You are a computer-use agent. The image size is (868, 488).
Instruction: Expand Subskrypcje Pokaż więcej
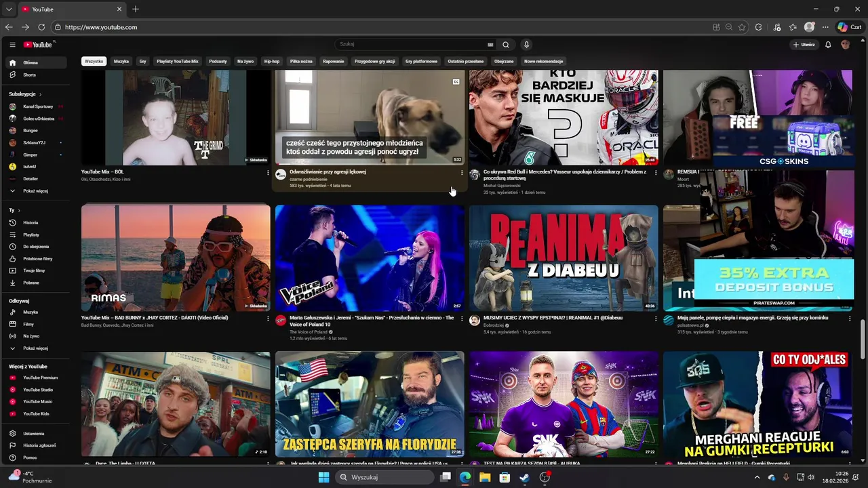pos(37,191)
